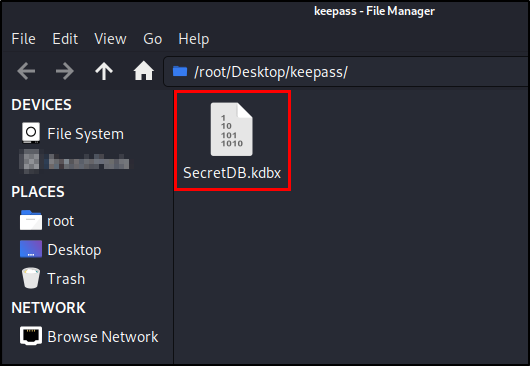Go back with the left arrow icon
530x366 pixels.
coord(26,71)
